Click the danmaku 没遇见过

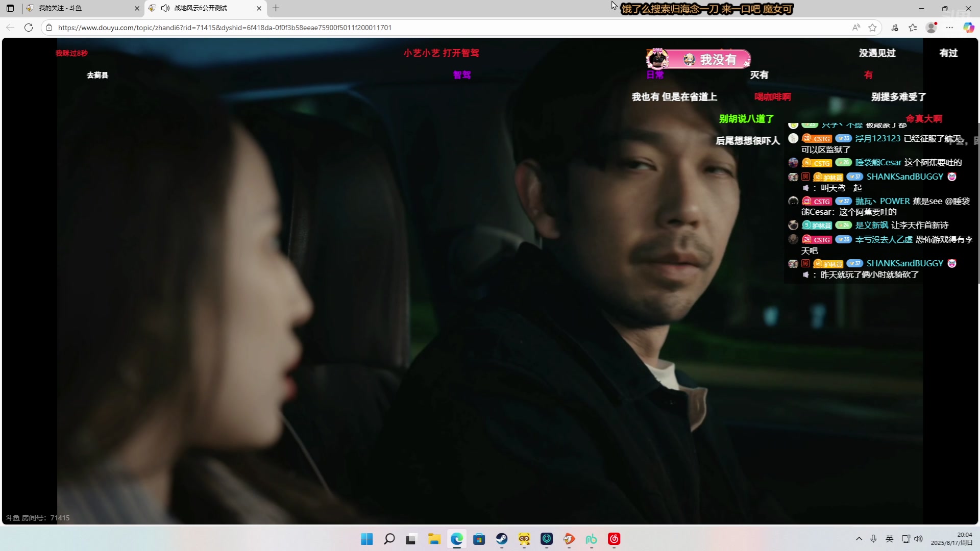tap(877, 53)
